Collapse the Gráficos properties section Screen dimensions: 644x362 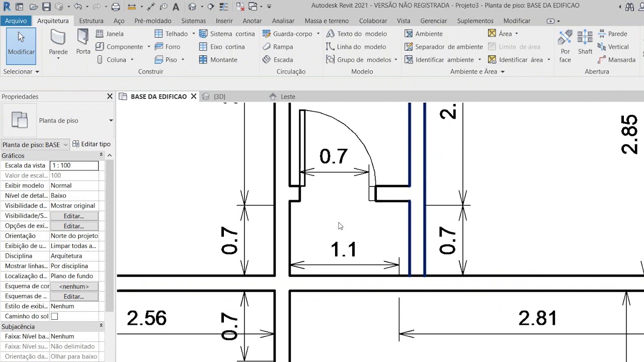tap(101, 155)
